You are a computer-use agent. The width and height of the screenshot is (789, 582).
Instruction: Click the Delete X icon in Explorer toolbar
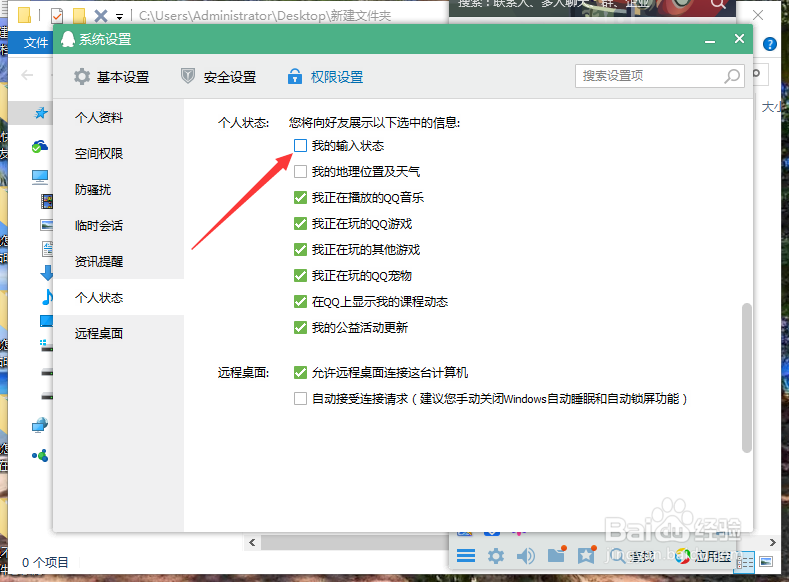[x=101, y=16]
